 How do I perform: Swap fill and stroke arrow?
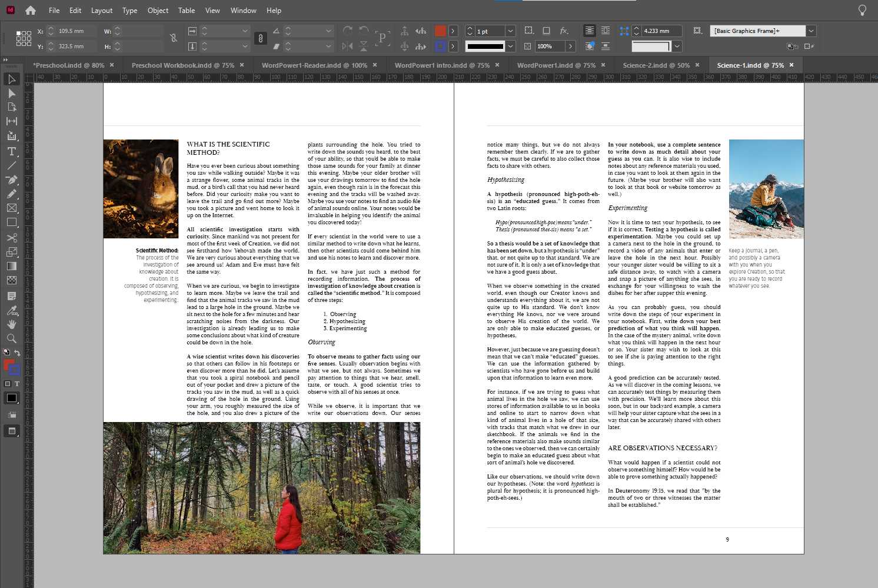[17, 353]
